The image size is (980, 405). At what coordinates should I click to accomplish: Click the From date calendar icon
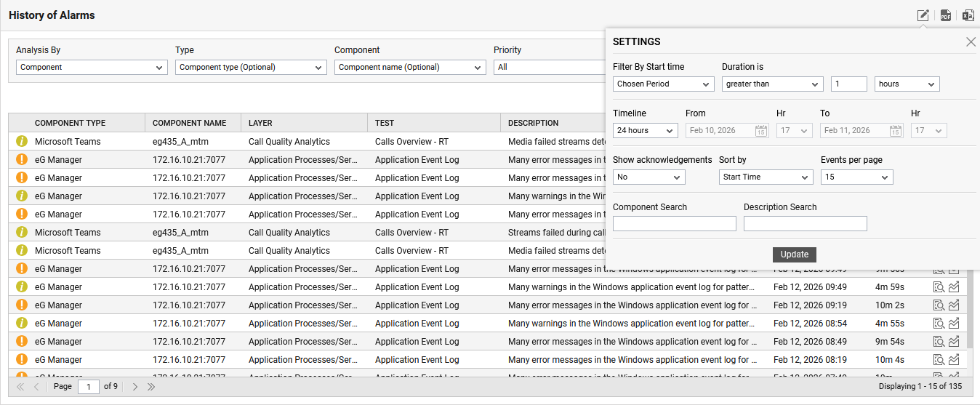760,131
